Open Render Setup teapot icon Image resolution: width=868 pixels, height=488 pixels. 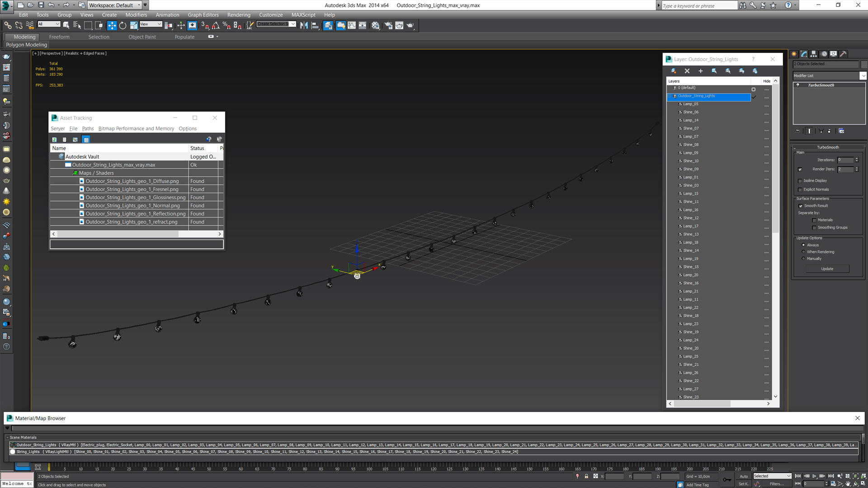tap(388, 25)
